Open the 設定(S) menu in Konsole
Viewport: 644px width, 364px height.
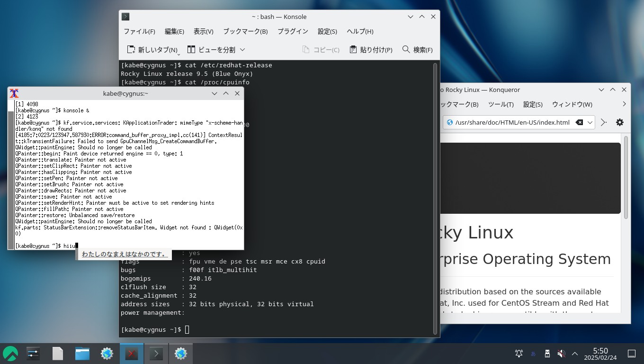click(x=327, y=31)
